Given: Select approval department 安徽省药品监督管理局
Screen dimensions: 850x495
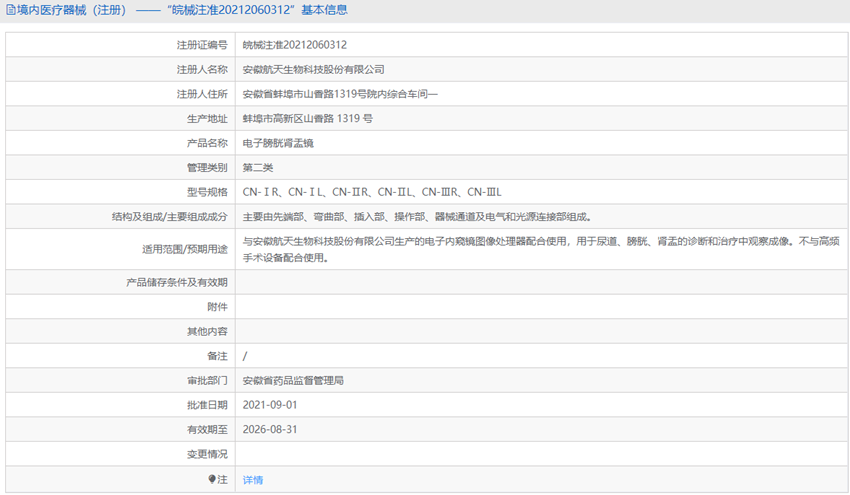Looking at the screenshot, I should [293, 381].
